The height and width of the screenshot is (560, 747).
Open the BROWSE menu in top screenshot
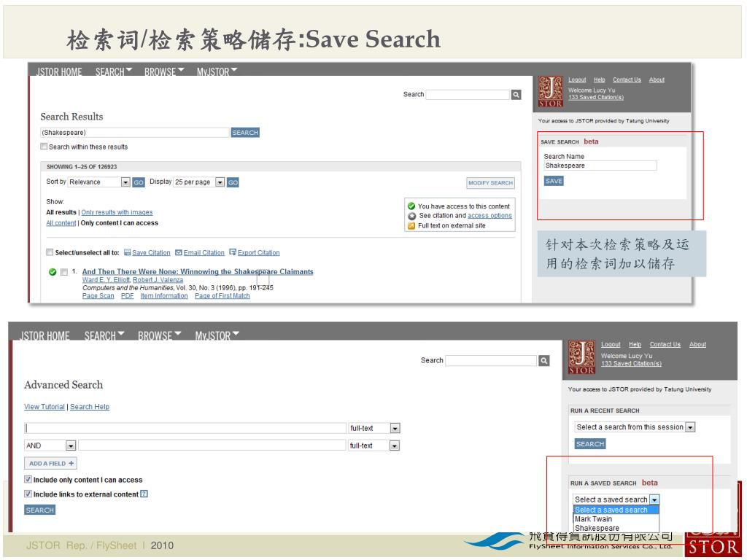[x=164, y=72]
